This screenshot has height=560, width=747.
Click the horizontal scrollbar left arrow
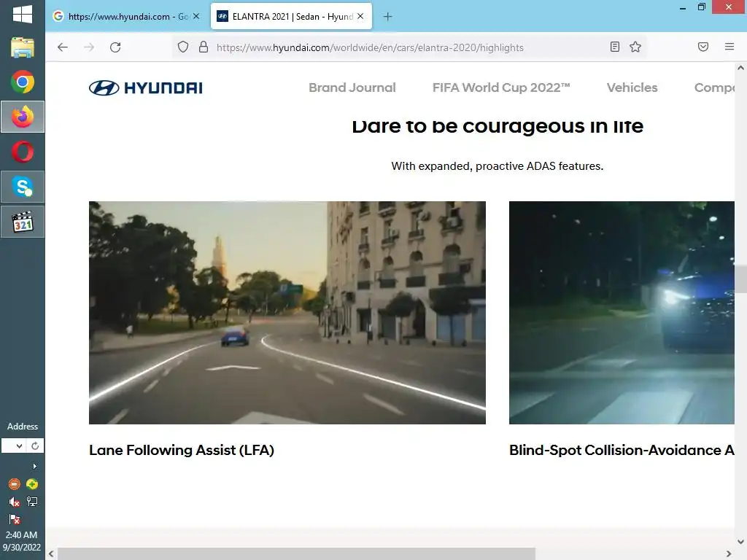coord(51,554)
